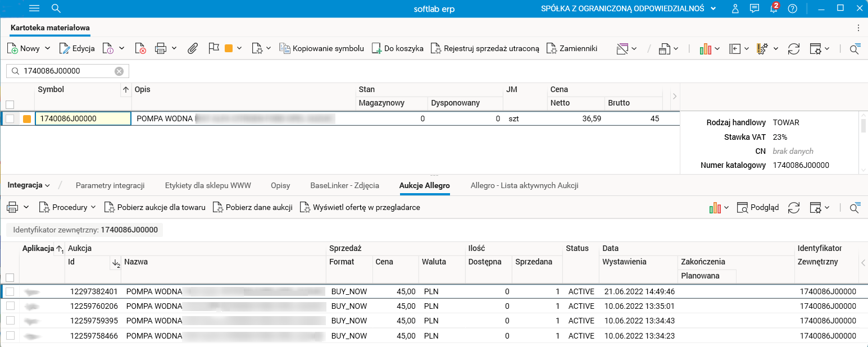Click the print icon on the main toolbar
Viewport: 868px width, 347px height.
pos(160,48)
